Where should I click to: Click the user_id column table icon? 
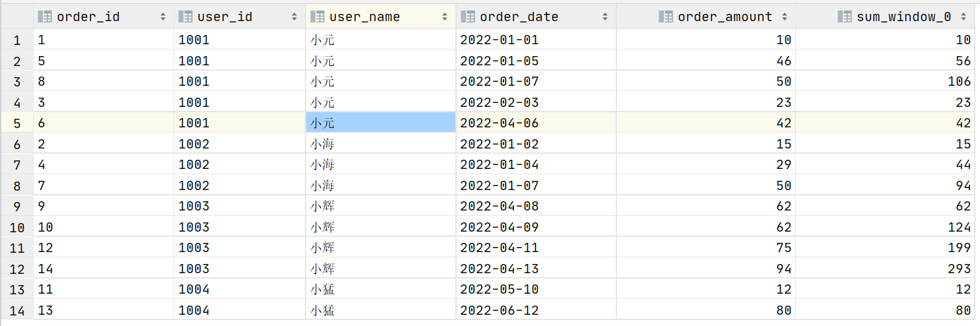185,17
